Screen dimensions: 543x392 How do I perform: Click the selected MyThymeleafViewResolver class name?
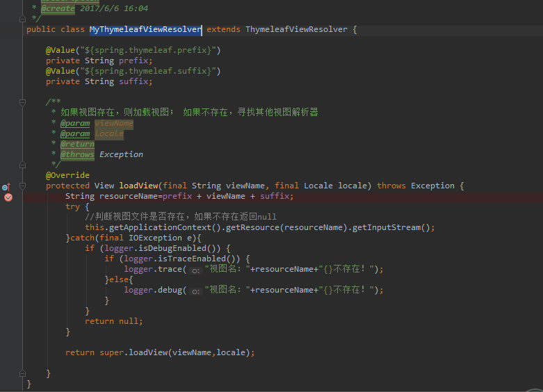coord(145,30)
